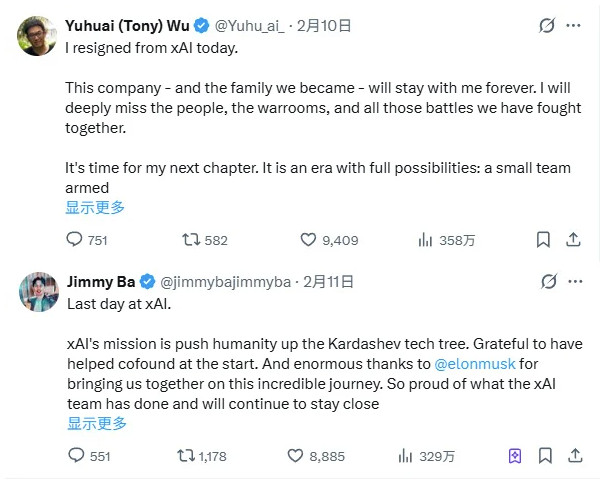
Task: View analytics for Jimmy Ba's tweet
Action: tap(406, 456)
